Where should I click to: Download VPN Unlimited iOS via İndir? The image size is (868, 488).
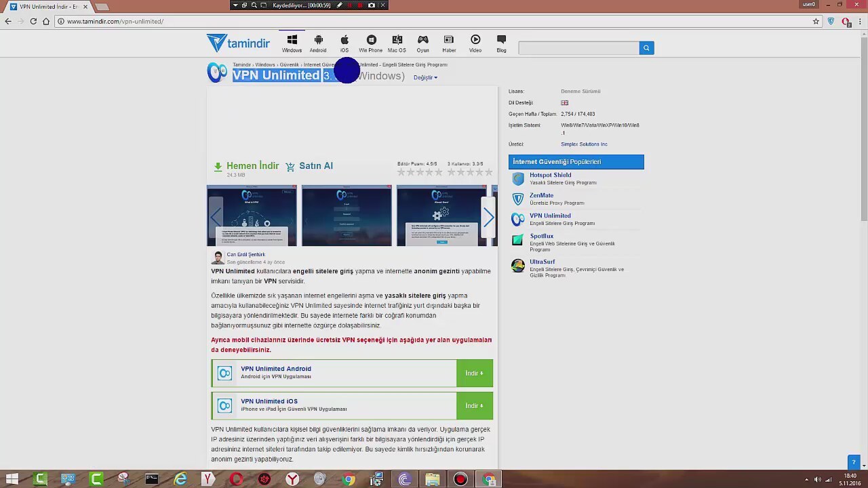pos(475,406)
